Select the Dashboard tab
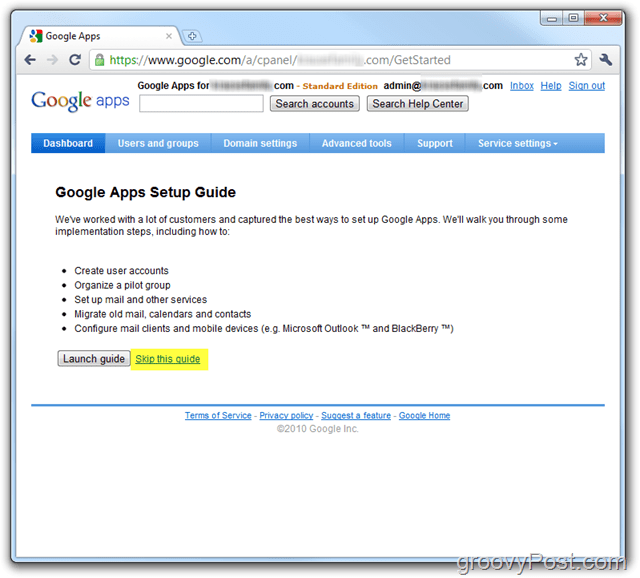Screen dimensions: 640x578 (x=68, y=143)
